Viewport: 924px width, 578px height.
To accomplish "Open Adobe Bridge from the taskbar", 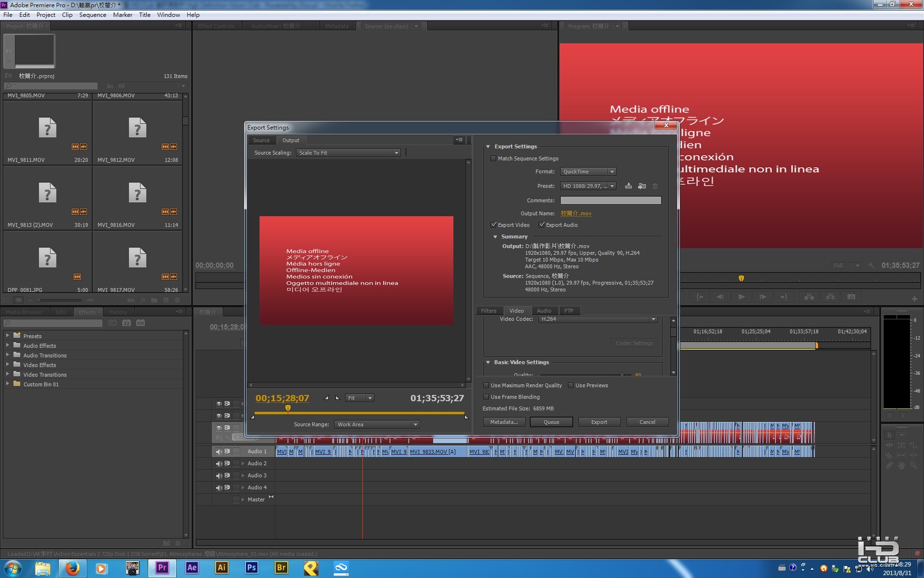I will (x=281, y=568).
